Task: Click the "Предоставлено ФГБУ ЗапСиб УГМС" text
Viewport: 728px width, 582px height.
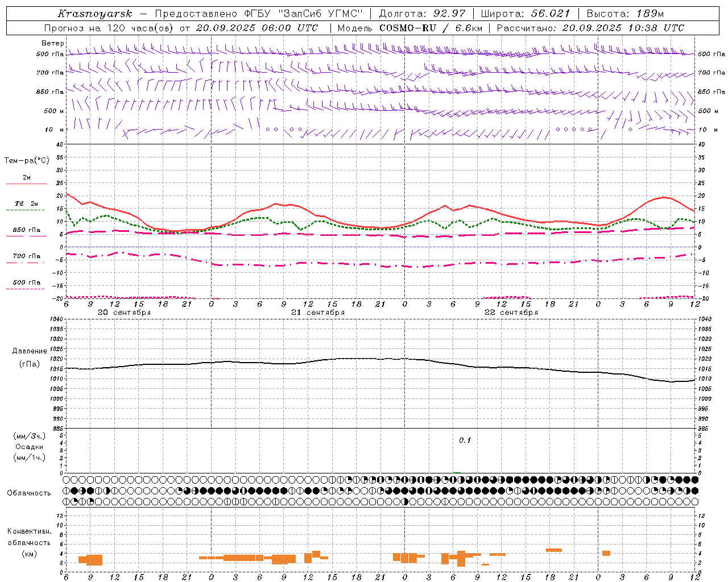Action: [259, 14]
